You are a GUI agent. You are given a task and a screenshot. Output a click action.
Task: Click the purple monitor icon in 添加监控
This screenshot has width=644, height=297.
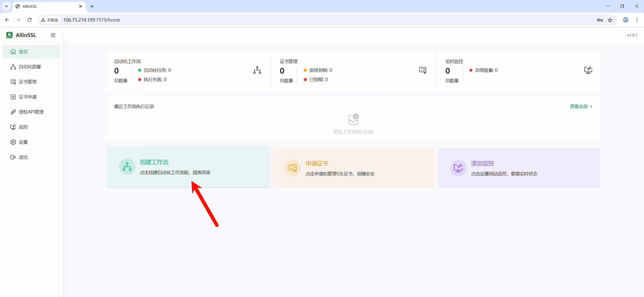458,168
